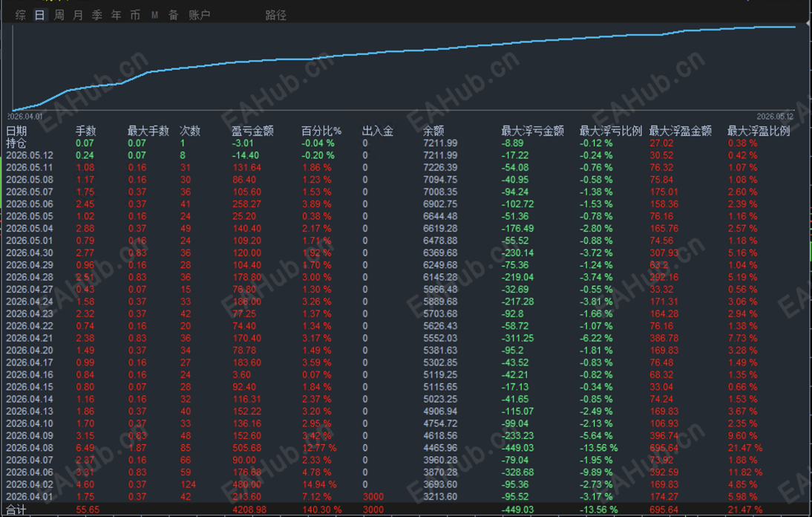Click the 日期 column header

point(16,131)
